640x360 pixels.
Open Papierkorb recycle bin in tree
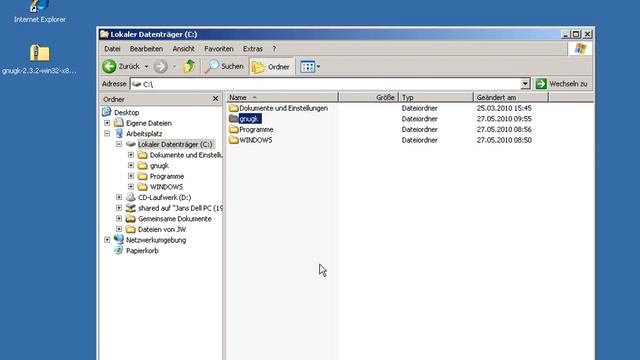[x=142, y=251]
